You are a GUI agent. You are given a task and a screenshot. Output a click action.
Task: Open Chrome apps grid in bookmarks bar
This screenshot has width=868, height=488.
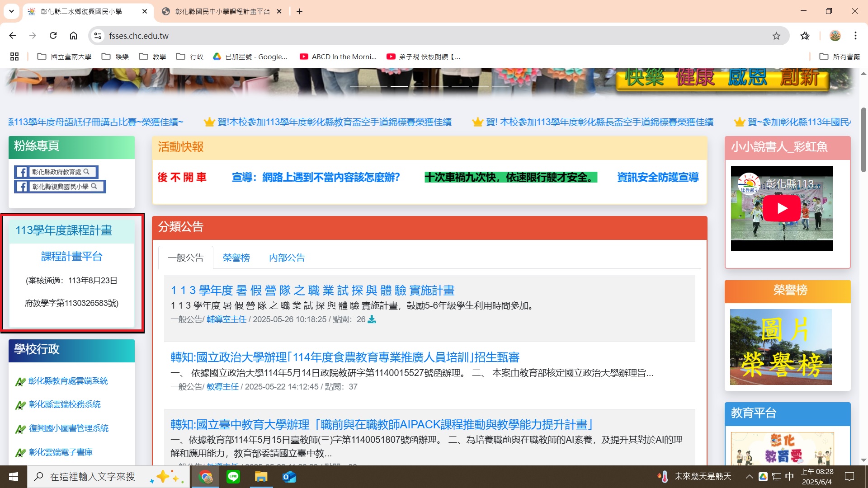coord(14,56)
